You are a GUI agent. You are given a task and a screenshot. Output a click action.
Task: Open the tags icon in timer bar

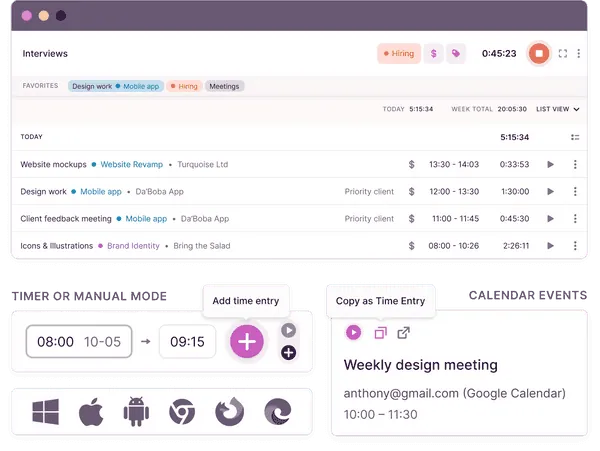[x=456, y=54]
